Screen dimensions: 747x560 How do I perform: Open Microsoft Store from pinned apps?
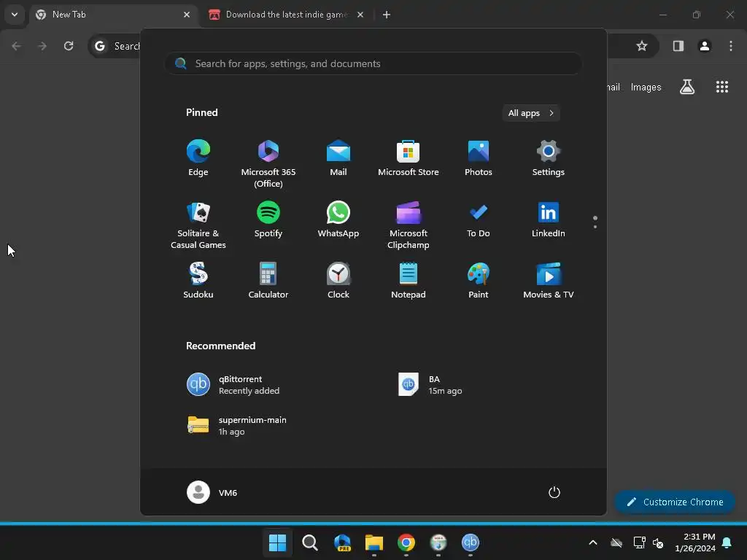click(409, 158)
